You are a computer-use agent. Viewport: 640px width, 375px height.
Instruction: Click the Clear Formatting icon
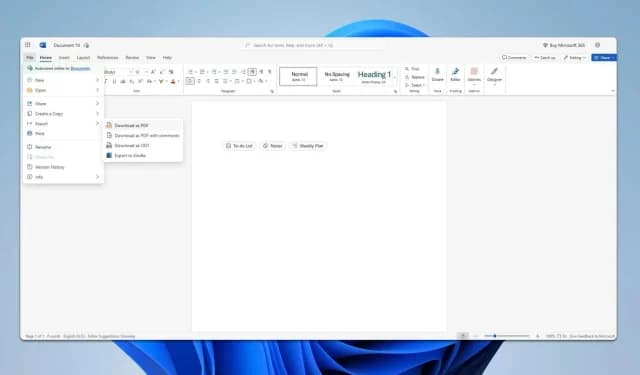[x=171, y=72]
